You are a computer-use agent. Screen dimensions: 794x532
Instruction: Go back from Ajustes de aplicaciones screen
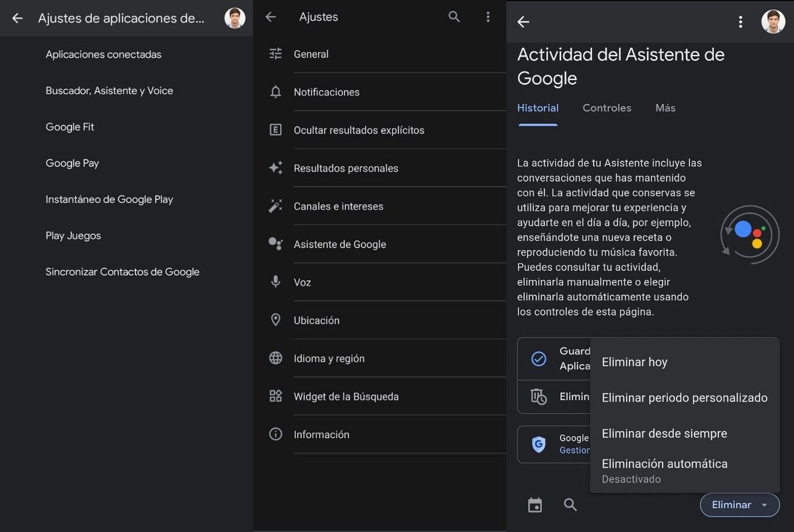(x=17, y=18)
